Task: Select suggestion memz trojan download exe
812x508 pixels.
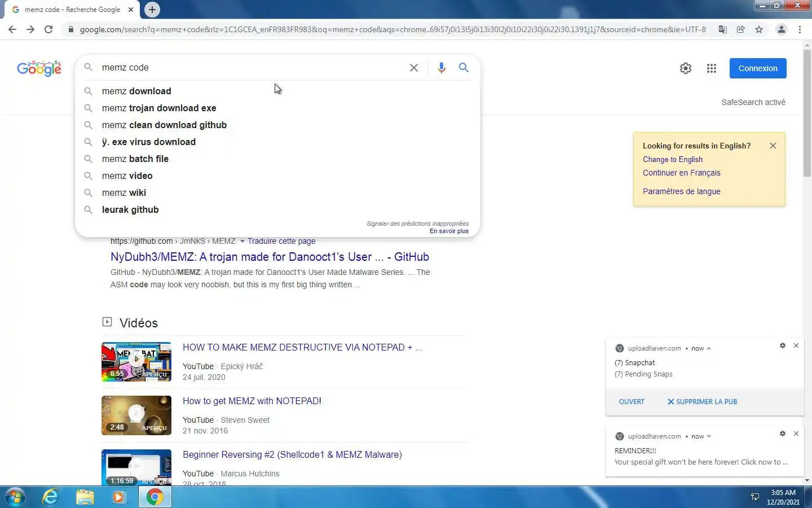Action: click(277, 108)
